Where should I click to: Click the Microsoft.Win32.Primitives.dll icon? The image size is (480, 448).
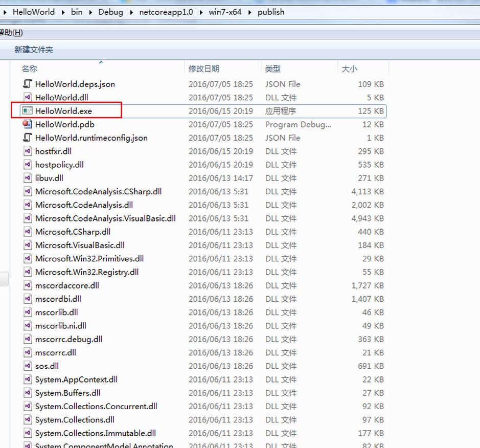28,259
